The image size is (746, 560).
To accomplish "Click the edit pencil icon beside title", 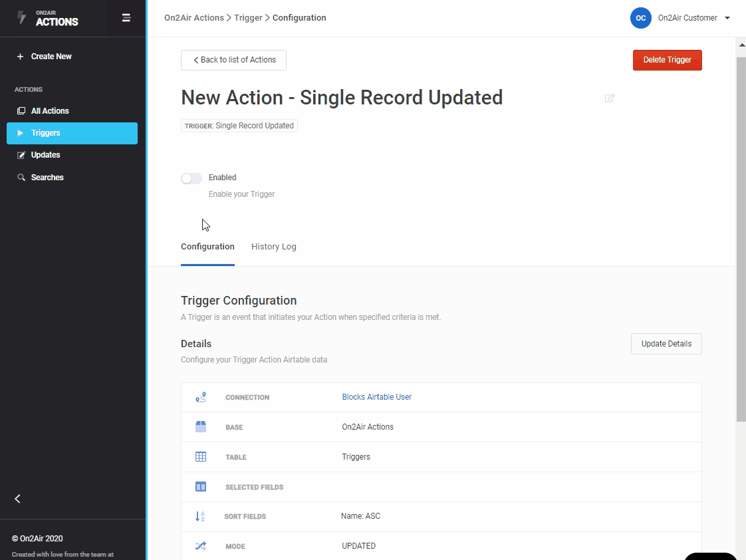I will [x=610, y=98].
